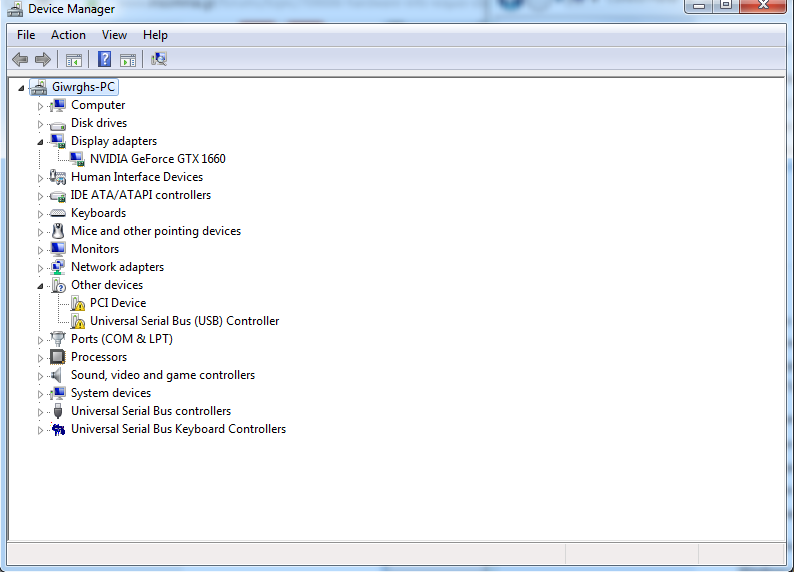Open the Action menu
Image resolution: width=794 pixels, height=572 pixels.
click(x=68, y=35)
